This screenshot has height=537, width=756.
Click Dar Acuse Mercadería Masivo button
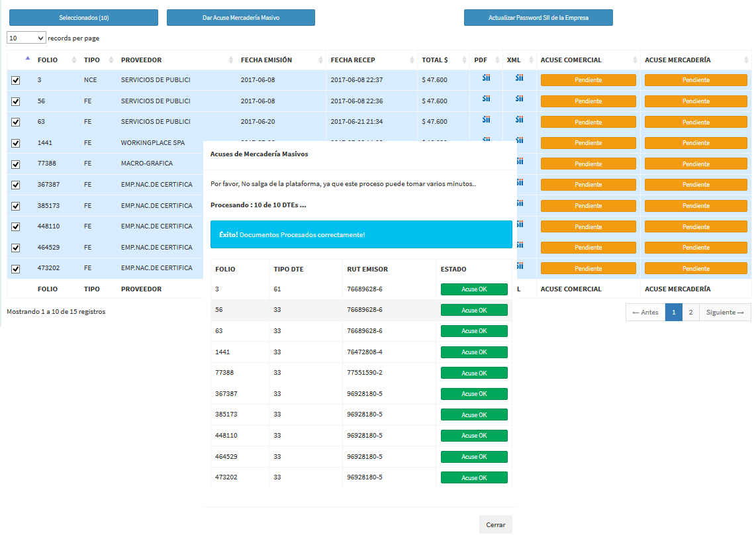tap(240, 17)
